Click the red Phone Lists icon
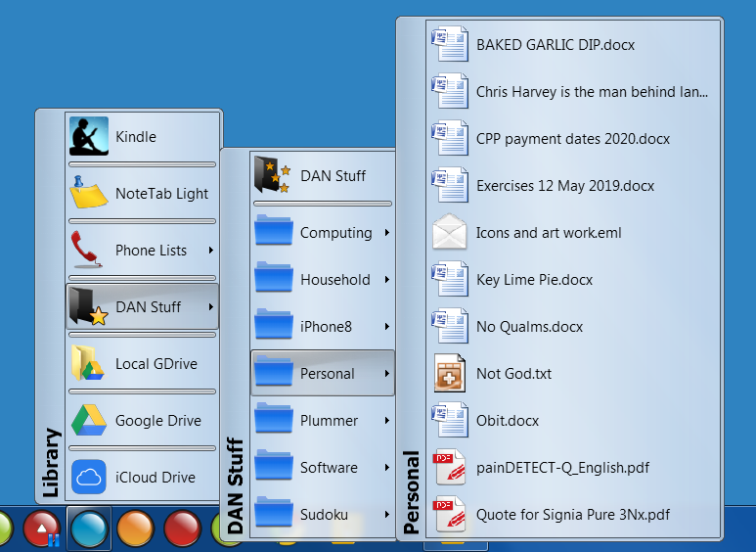This screenshot has height=552, width=756. [x=88, y=250]
